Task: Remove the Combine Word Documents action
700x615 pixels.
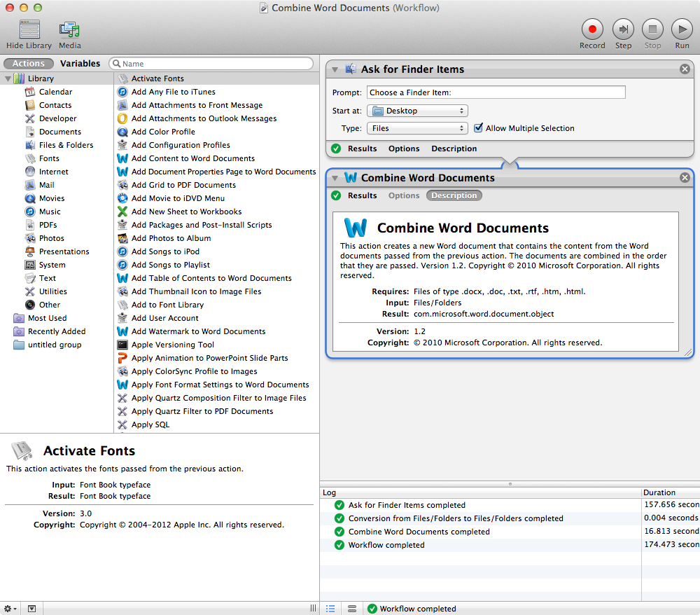Action: (x=685, y=178)
